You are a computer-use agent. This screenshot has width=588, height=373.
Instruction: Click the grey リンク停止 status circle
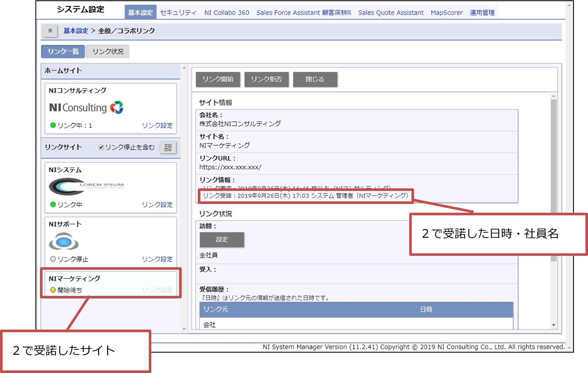coord(53,259)
